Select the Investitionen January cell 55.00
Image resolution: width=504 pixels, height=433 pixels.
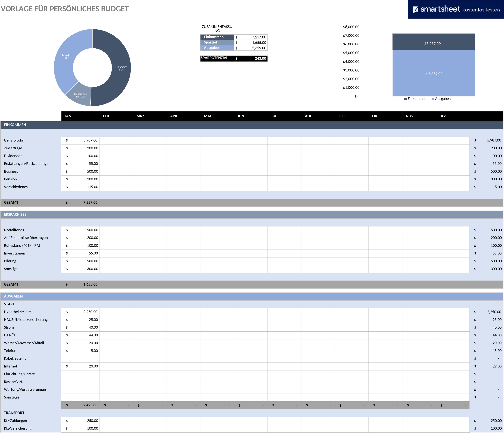80,253
